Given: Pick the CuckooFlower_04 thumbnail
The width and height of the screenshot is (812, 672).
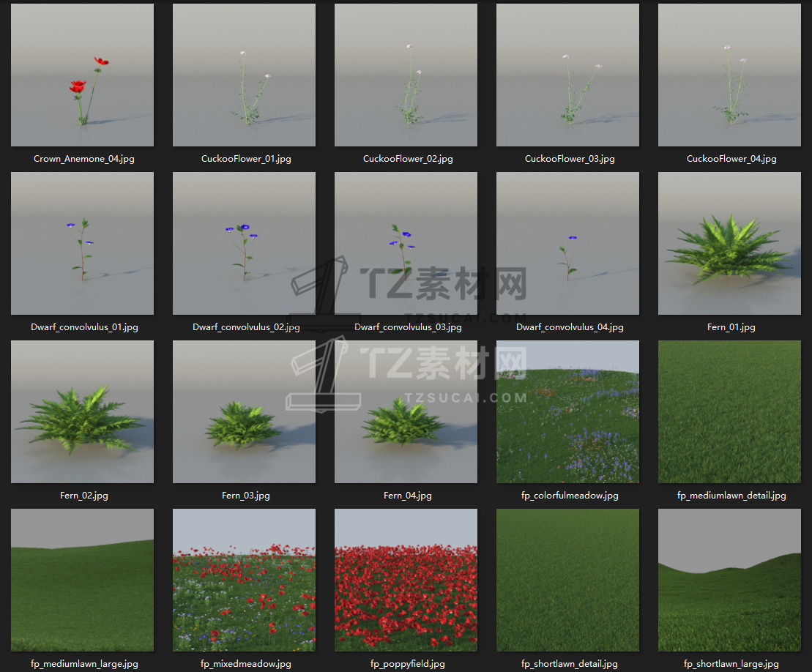Looking at the screenshot, I should [729, 75].
